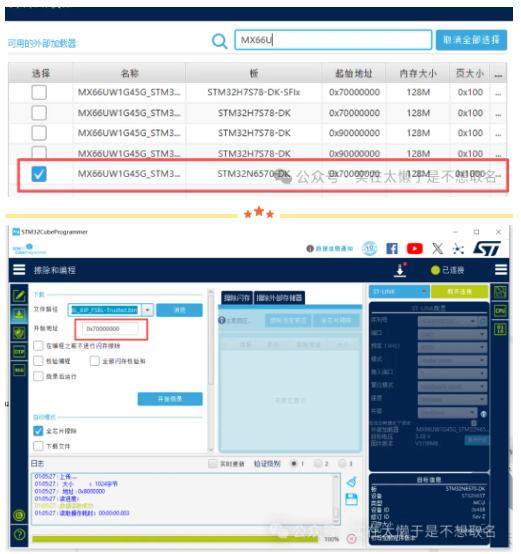Screen dimensions: 521x554
Task: Open the right-side hamburger menu icon
Action: (501, 270)
